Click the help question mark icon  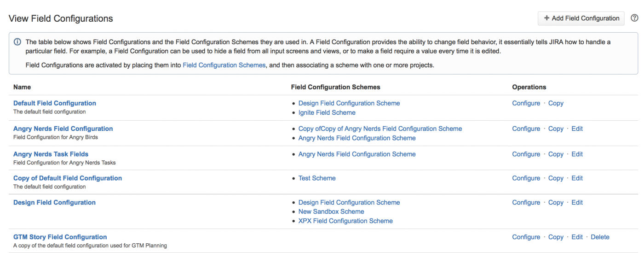coord(634,18)
